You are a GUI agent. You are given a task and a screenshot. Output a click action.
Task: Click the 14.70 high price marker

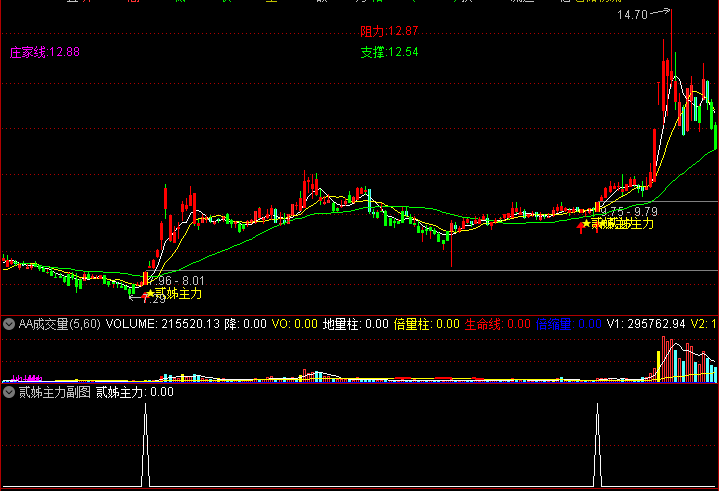(632, 15)
